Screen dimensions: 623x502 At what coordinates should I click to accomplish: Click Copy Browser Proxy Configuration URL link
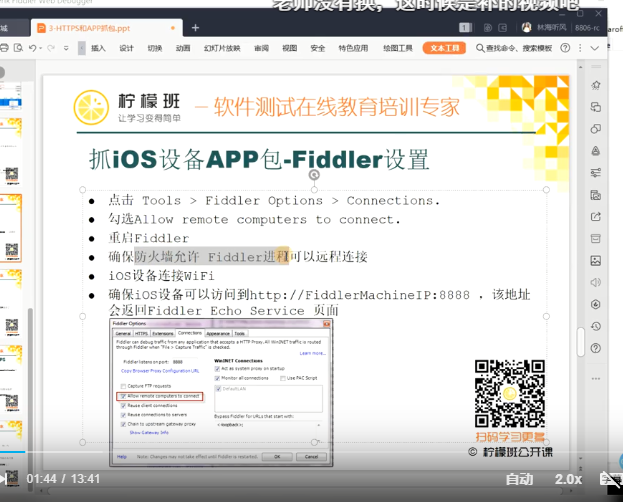[160, 371]
